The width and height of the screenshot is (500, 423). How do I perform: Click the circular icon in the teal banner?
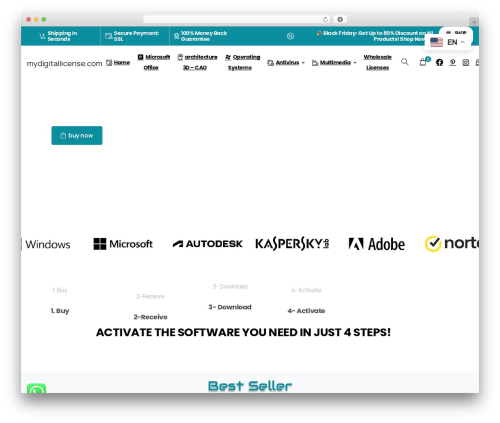tap(290, 36)
